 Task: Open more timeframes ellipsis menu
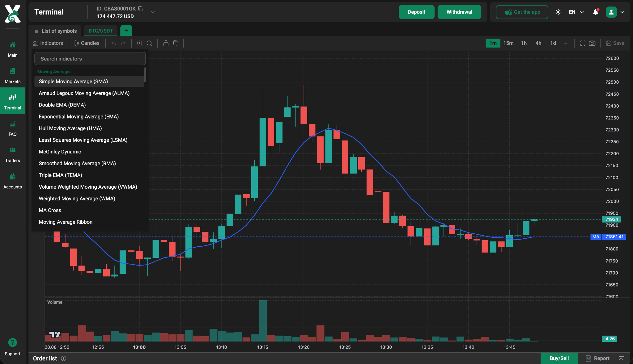click(x=566, y=43)
